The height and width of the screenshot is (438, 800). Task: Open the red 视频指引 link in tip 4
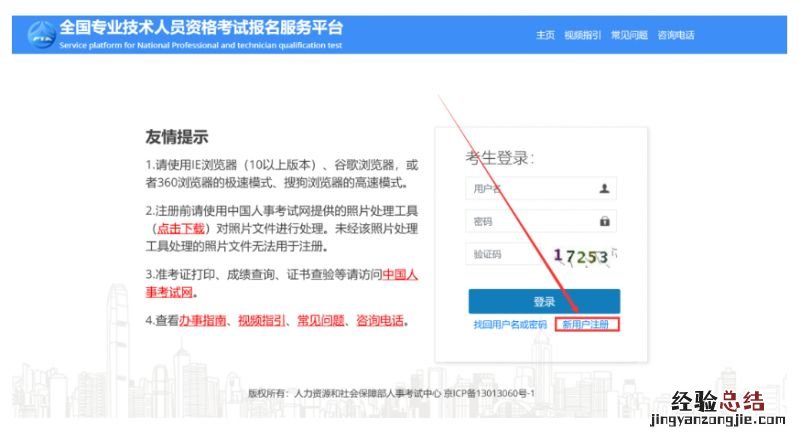[x=262, y=321]
